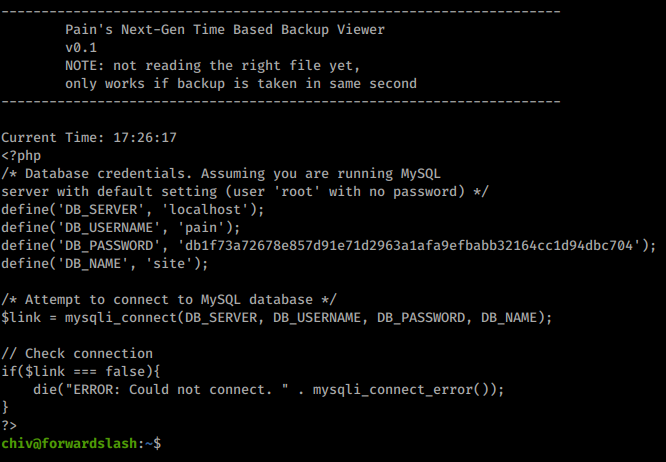The image size is (666, 462).
Task: Click the 'Attempt to connect to MySQL' comment
Action: coord(169,299)
